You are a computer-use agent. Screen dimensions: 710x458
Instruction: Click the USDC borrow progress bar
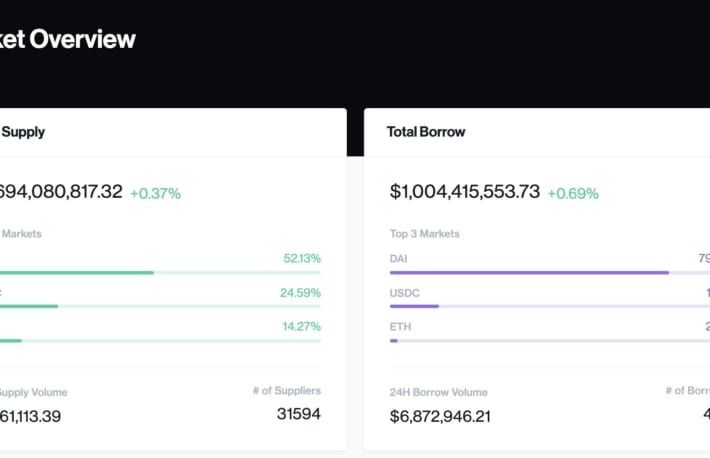point(550,307)
